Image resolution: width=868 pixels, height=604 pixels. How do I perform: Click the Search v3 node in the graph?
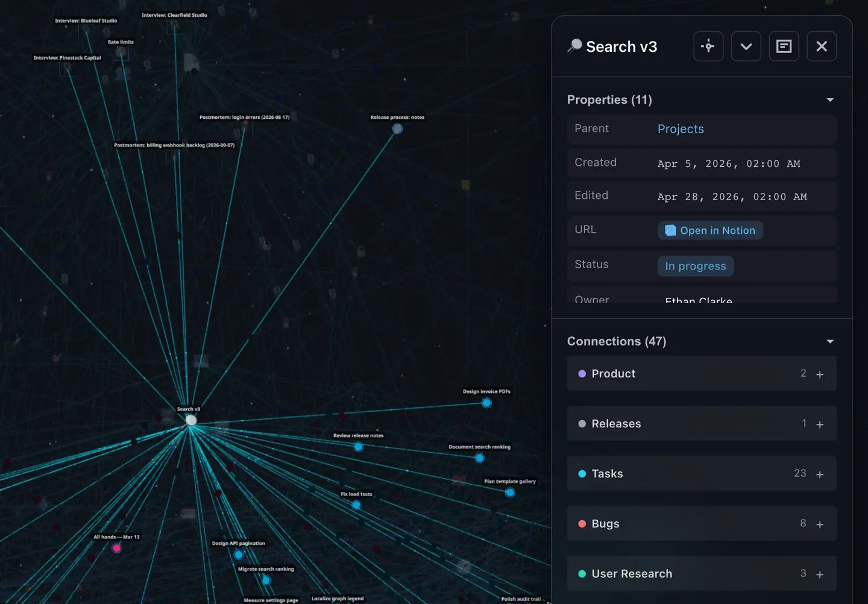pos(191,420)
